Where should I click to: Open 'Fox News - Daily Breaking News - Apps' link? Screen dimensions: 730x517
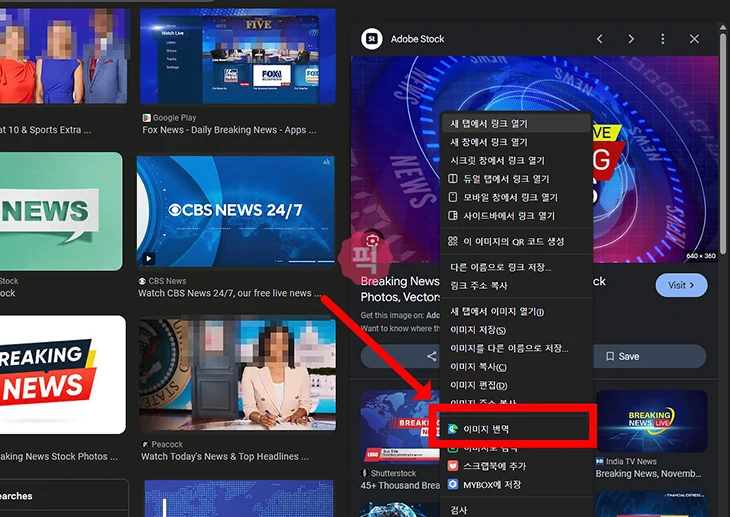pyautogui.click(x=229, y=130)
